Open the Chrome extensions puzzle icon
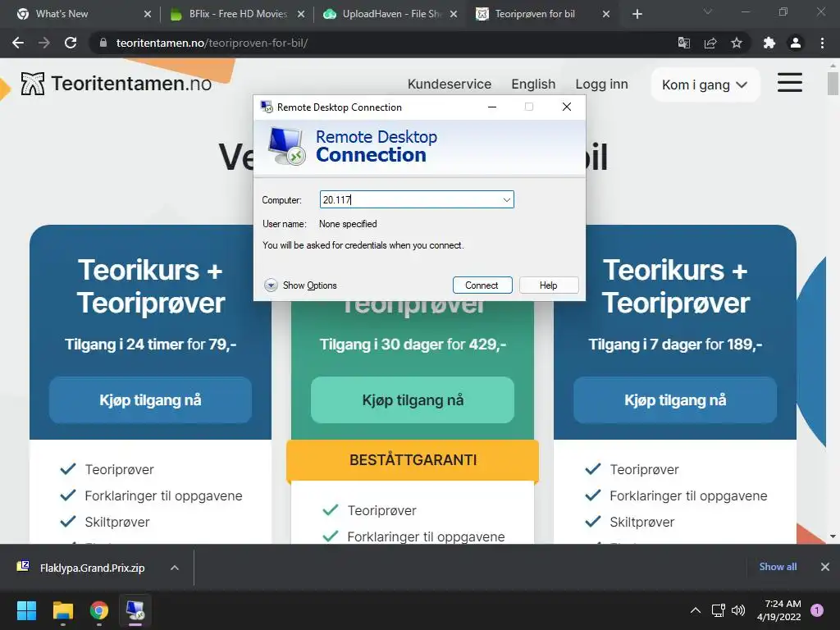The image size is (840, 630). coord(769,43)
